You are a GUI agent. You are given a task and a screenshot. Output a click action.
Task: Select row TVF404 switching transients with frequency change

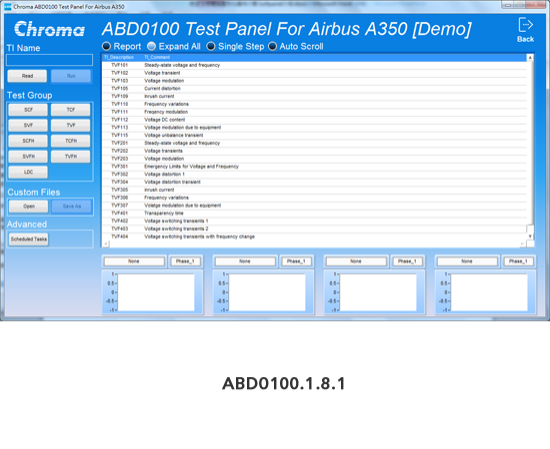point(314,236)
